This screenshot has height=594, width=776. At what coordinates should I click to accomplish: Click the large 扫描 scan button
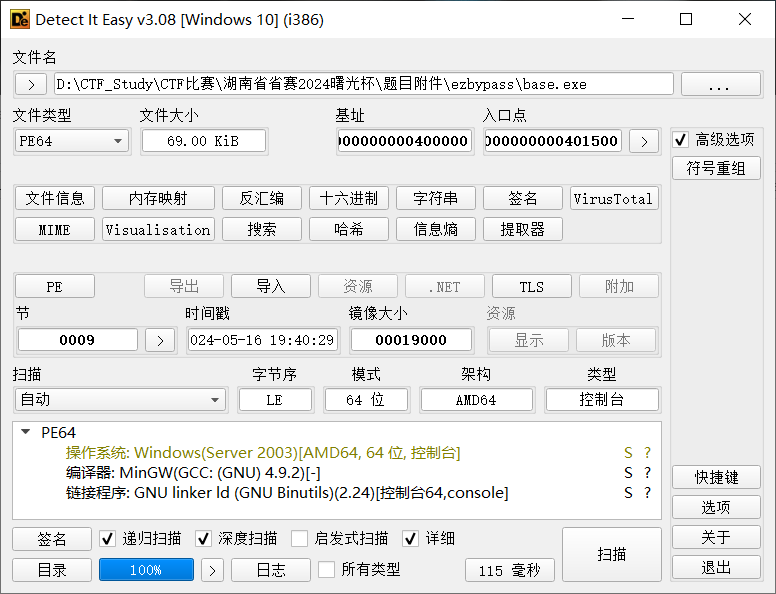tap(612, 554)
